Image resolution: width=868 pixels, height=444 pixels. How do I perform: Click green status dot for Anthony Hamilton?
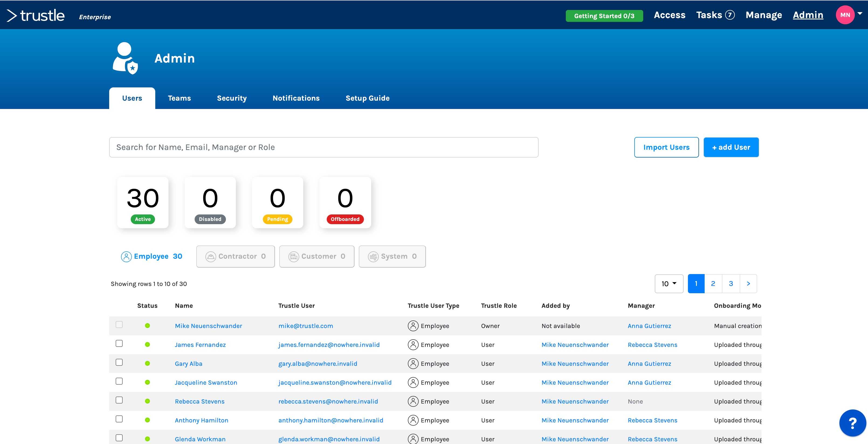coord(147,420)
